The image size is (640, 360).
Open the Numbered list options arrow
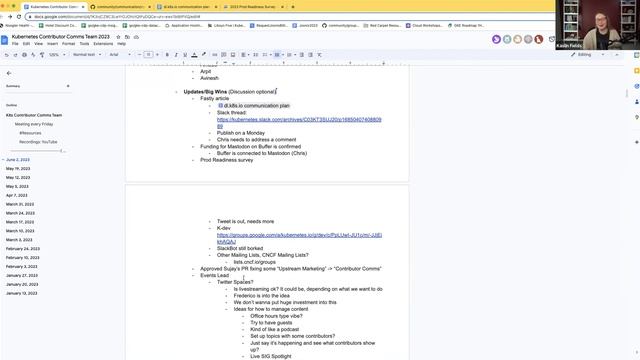tap(295, 55)
